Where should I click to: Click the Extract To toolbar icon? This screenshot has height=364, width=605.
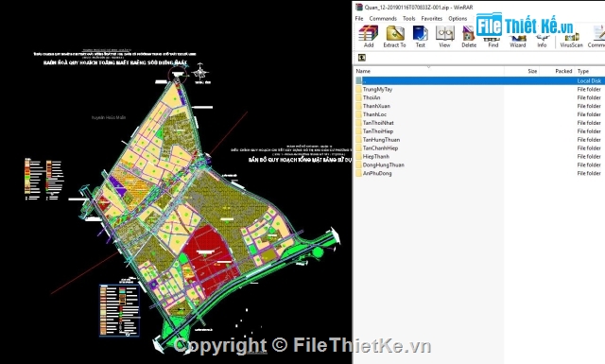394,36
